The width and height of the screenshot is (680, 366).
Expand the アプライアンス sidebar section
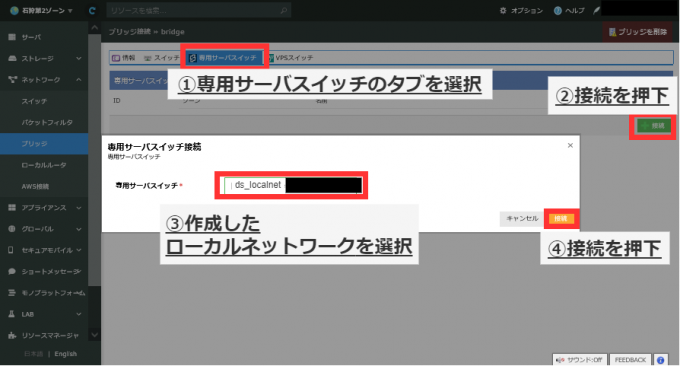tap(44, 207)
